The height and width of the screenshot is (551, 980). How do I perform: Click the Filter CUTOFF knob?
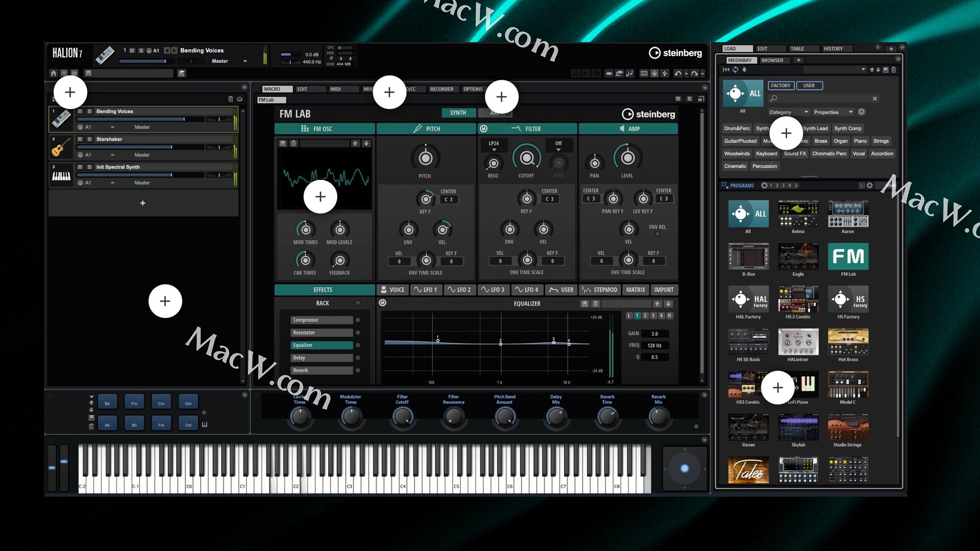(527, 158)
